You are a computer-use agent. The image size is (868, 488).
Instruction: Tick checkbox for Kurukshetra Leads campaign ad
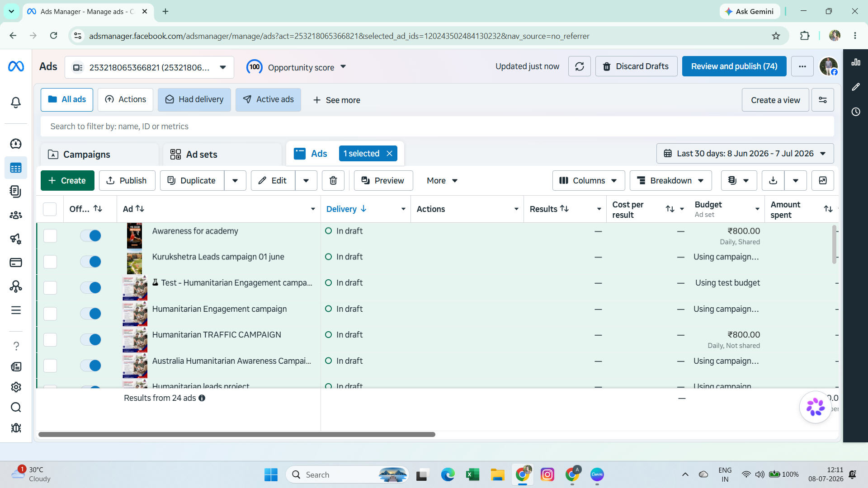[x=50, y=262]
